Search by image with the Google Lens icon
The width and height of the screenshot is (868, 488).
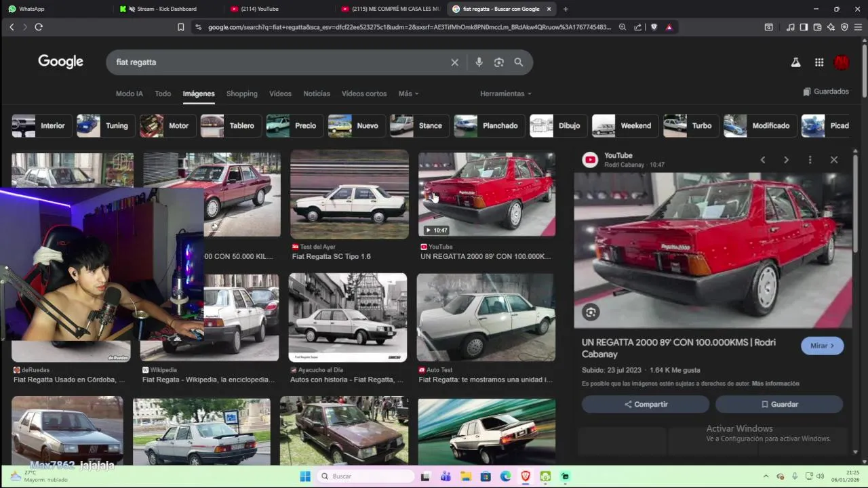pyautogui.click(x=499, y=62)
